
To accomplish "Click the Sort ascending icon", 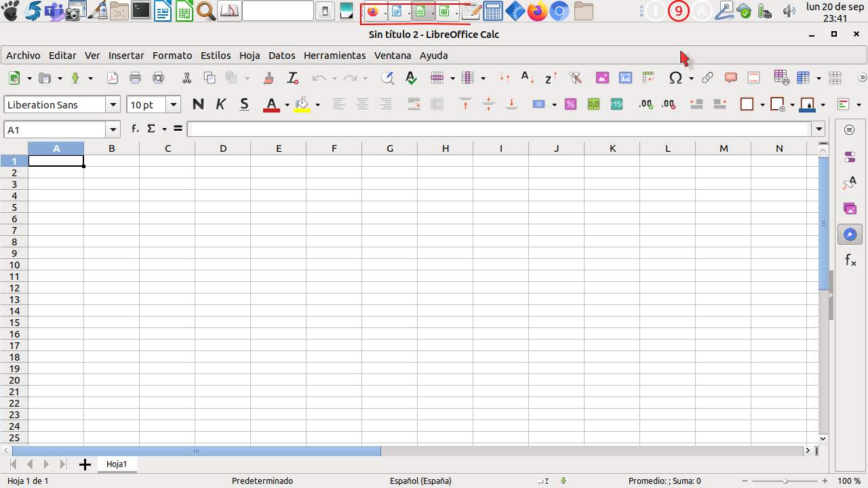I will (x=528, y=78).
